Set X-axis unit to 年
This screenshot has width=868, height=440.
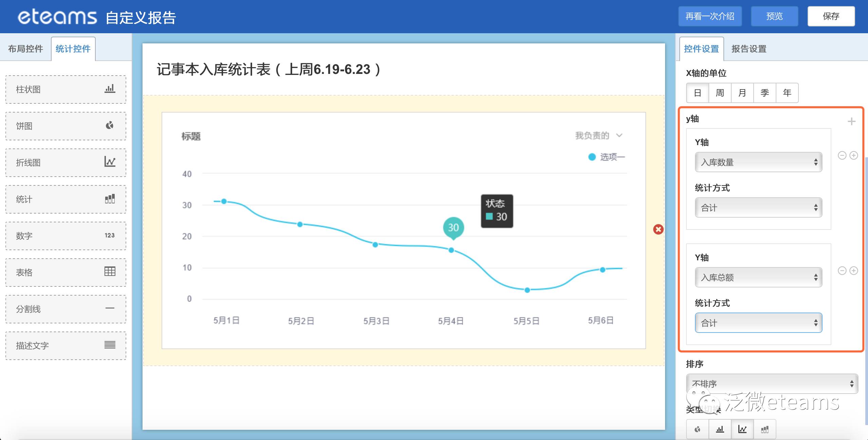(787, 93)
